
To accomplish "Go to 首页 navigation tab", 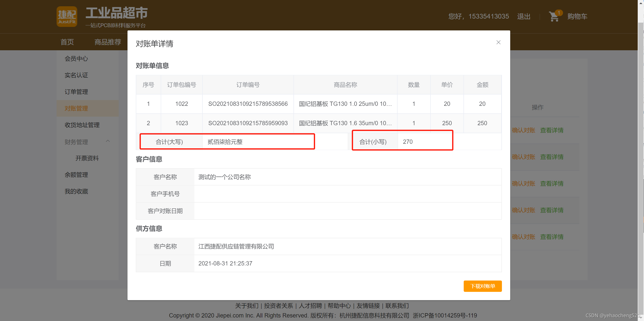I will (x=67, y=42).
